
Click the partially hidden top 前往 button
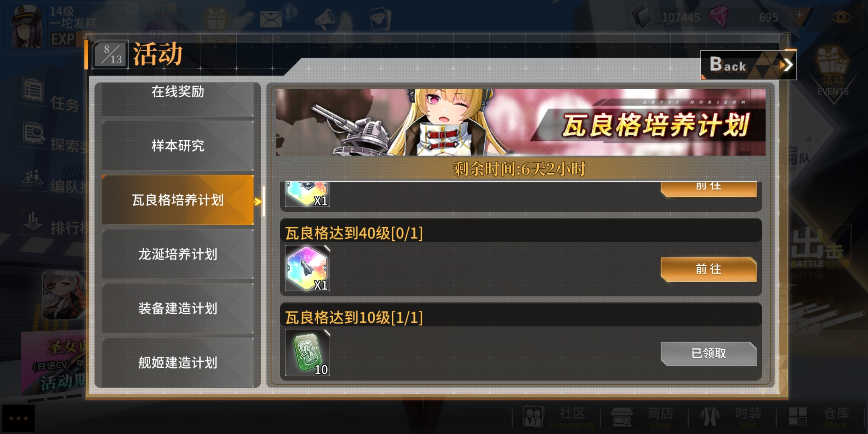pos(708,189)
